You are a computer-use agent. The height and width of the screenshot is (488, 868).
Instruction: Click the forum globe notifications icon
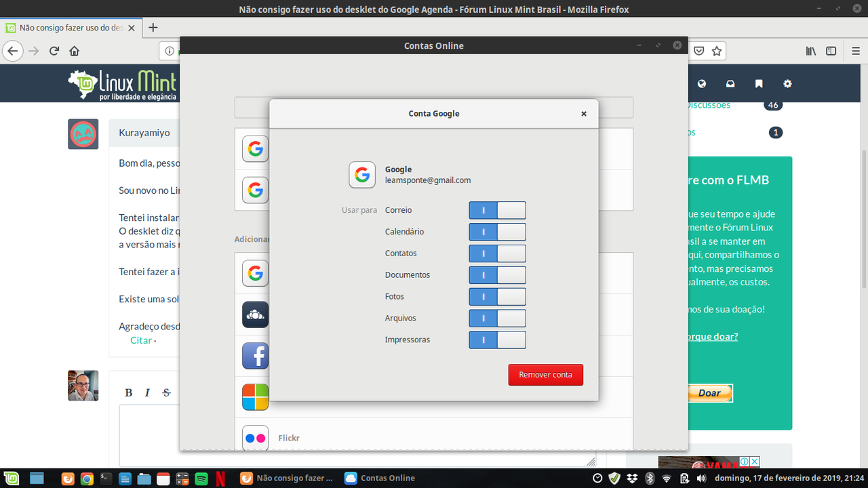[702, 84]
